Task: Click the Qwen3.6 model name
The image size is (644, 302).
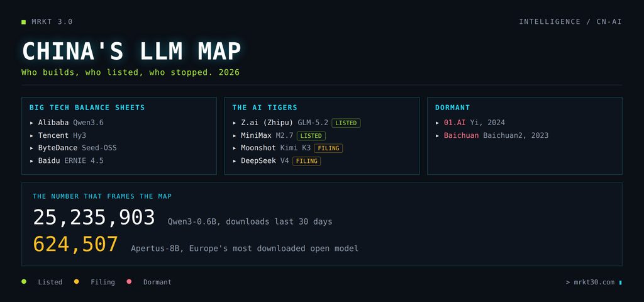Action: (x=88, y=123)
